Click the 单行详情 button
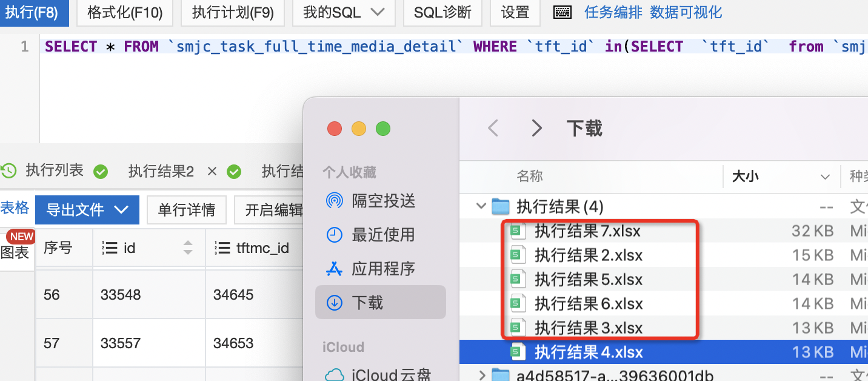 pyautogui.click(x=187, y=210)
